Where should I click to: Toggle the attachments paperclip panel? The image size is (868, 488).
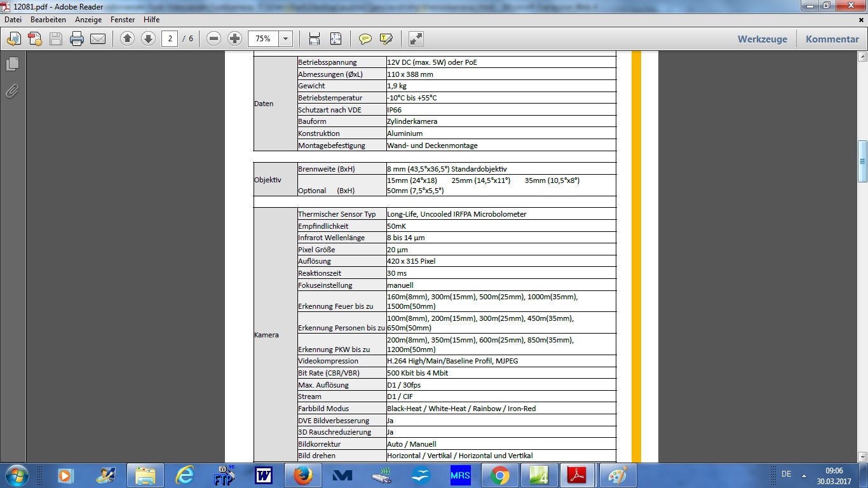click(12, 91)
